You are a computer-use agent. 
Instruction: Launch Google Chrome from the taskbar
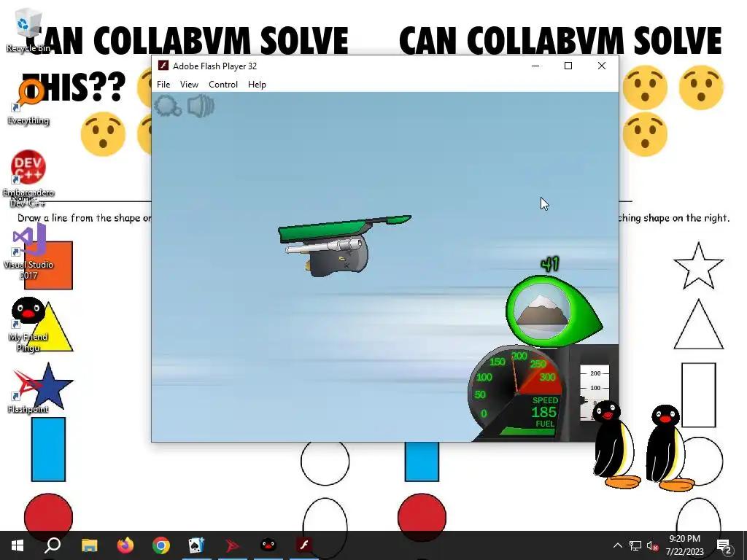click(x=161, y=545)
